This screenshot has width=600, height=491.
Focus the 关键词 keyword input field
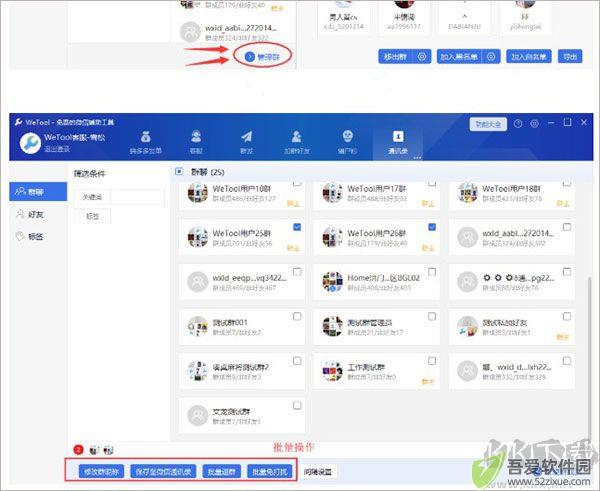tap(137, 197)
